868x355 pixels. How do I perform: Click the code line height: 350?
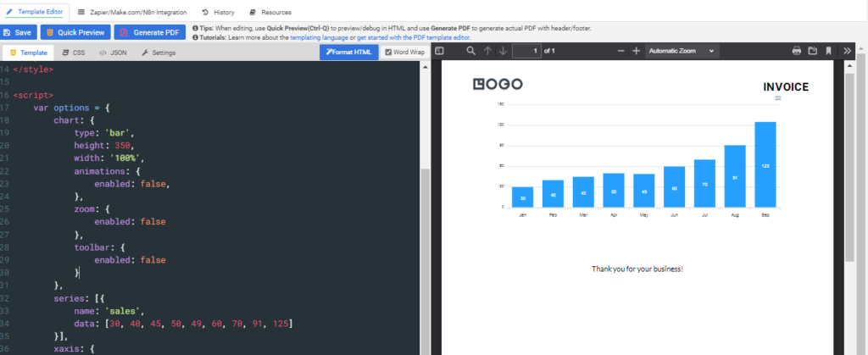tap(104, 146)
